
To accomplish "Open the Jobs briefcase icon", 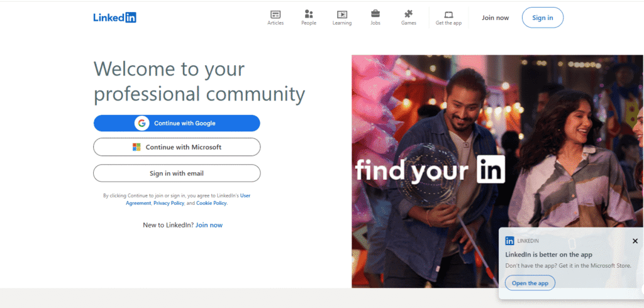I will click(x=375, y=14).
